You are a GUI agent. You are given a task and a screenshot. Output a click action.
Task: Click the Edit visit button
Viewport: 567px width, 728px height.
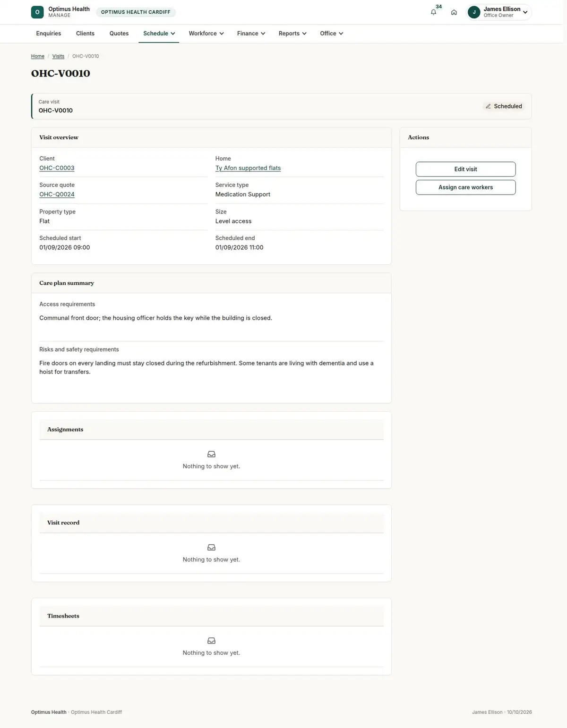(465, 169)
